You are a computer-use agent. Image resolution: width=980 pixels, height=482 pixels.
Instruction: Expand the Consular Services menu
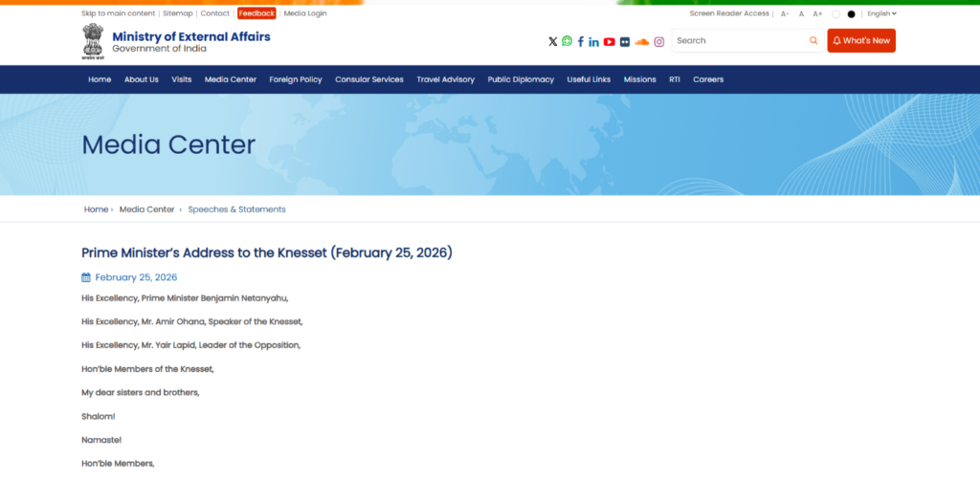369,79
